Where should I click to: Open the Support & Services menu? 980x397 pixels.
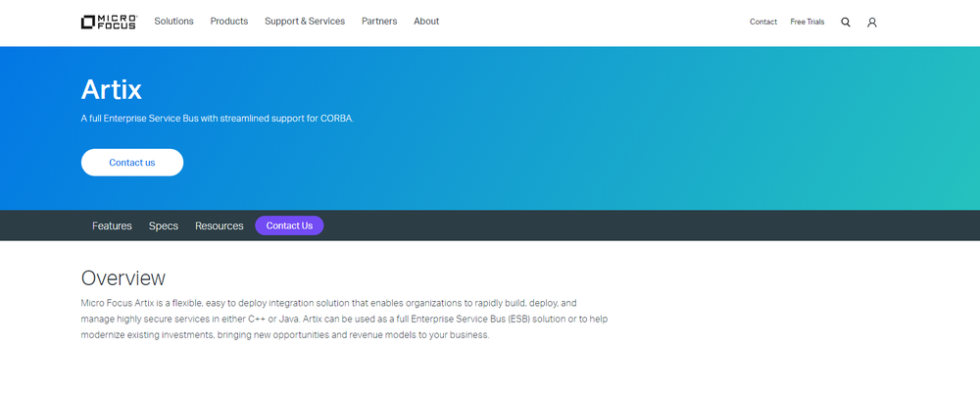[305, 22]
